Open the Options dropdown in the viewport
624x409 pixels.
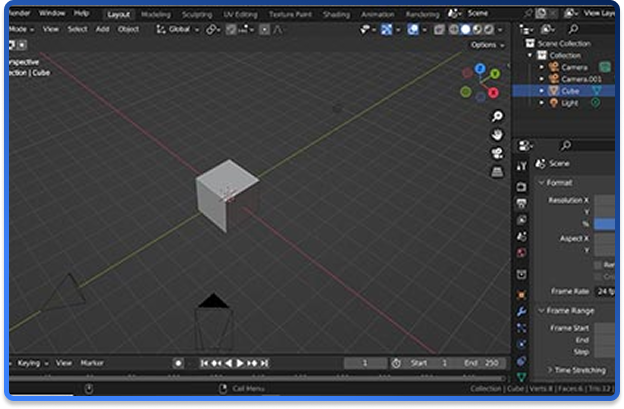click(486, 45)
